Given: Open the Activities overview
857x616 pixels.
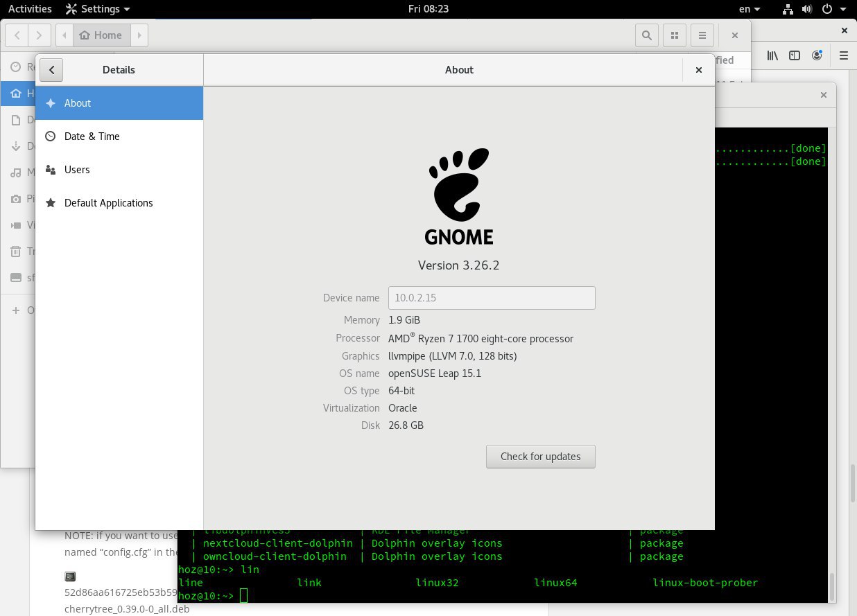Looking at the screenshot, I should click(30, 9).
